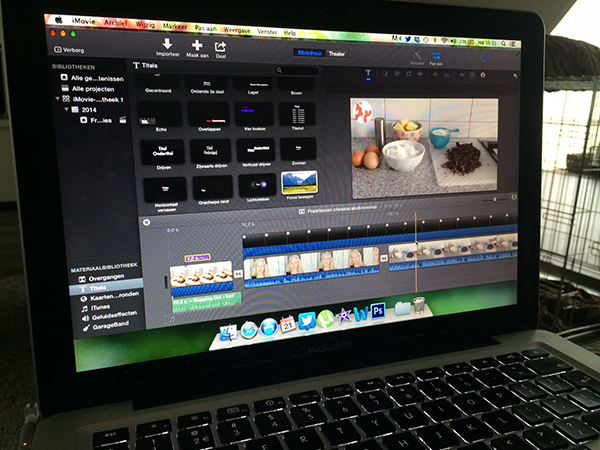600x450 pixels.
Task: Click the undo arrow in adjustment bar
Action: pyautogui.click(x=515, y=76)
